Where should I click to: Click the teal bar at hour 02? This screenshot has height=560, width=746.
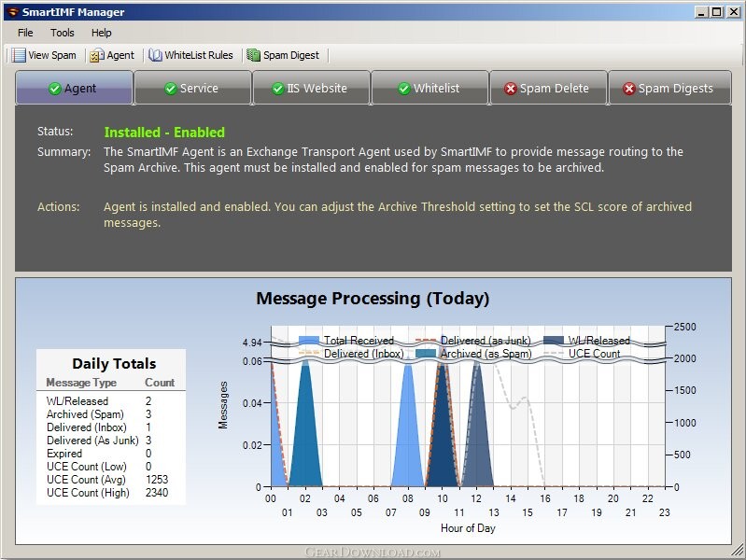tap(305, 428)
